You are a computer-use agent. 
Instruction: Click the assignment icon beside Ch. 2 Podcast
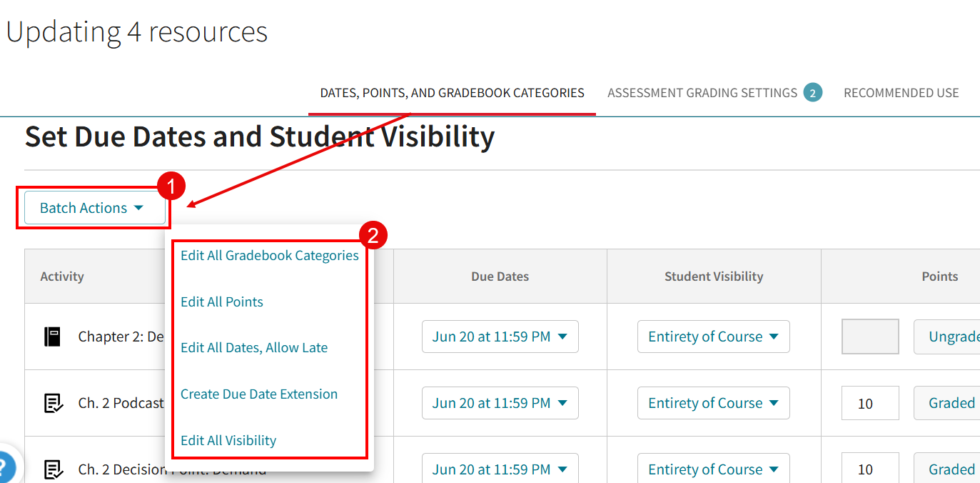click(52, 402)
